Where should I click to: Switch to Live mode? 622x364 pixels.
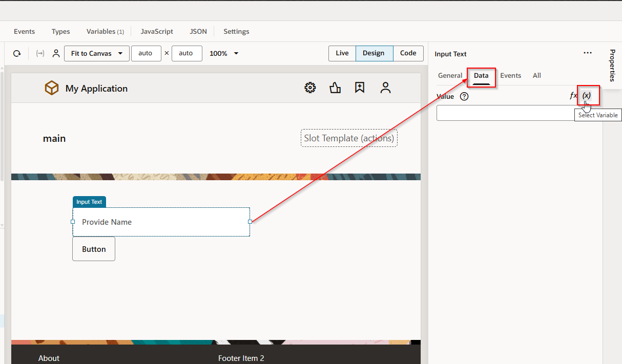(342, 53)
